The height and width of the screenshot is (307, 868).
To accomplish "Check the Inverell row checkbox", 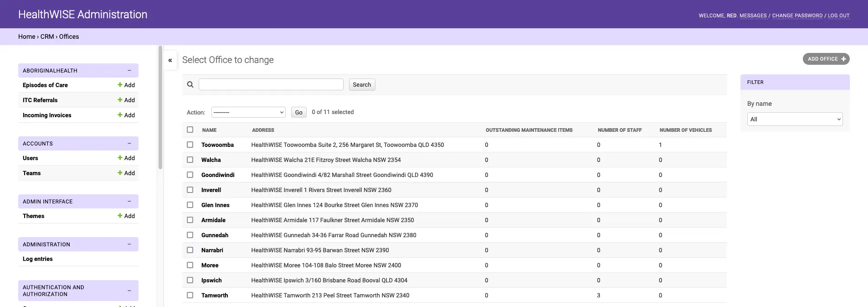I will pos(190,190).
